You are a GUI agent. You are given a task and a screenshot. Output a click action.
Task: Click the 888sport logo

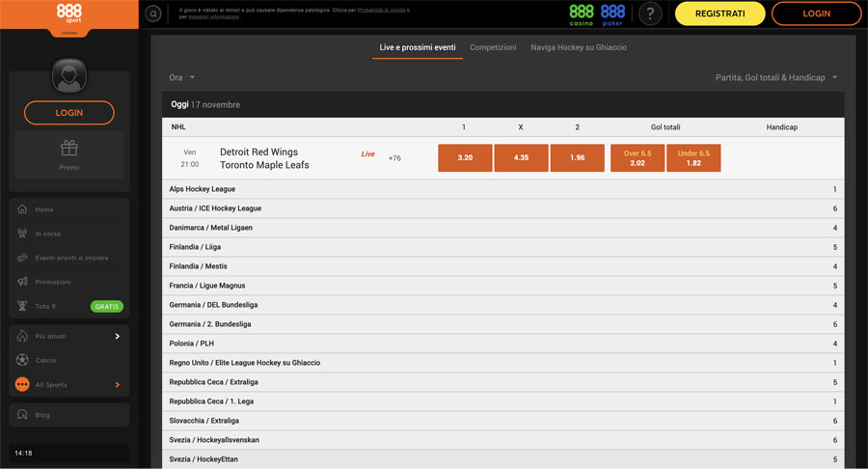[x=69, y=14]
